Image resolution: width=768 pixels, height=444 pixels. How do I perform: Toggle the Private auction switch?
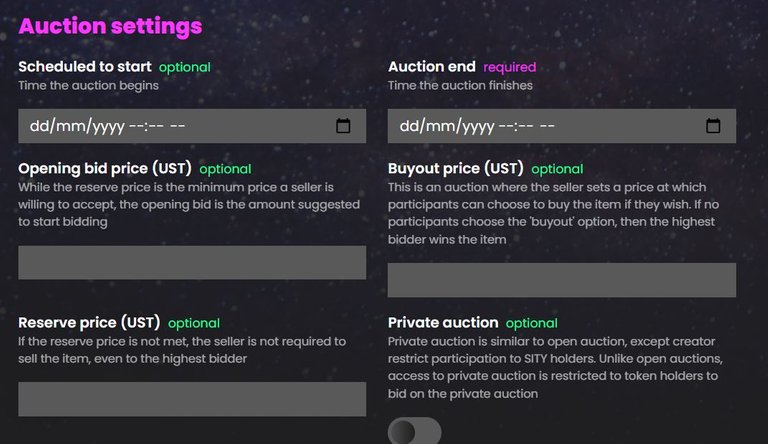tap(414, 431)
